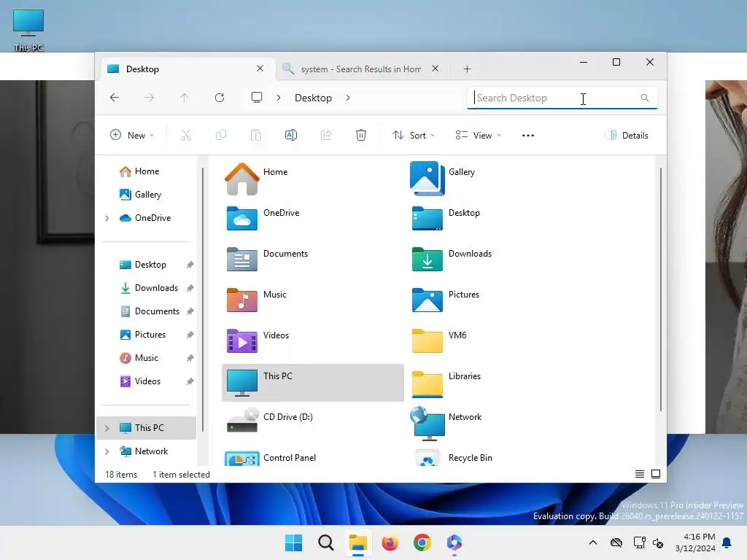Click the forward arrow navigation icon
This screenshot has height=560, width=747.
[149, 98]
